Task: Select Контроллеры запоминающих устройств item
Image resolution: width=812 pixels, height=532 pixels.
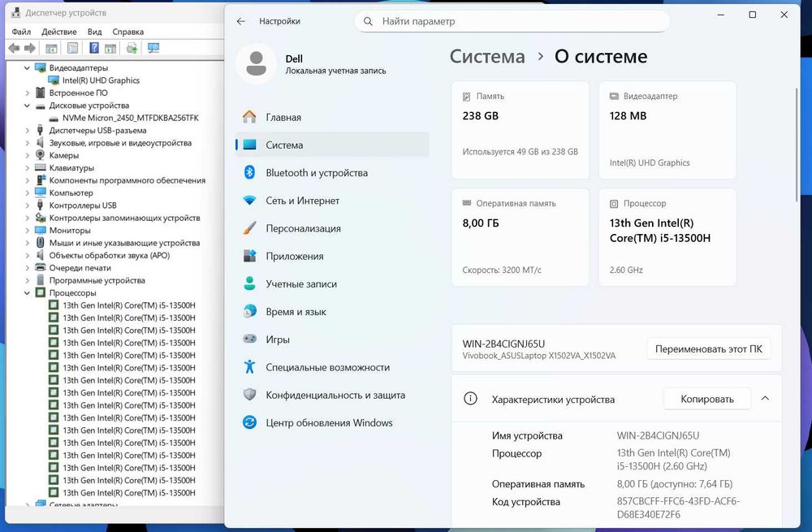Action: 124,218
